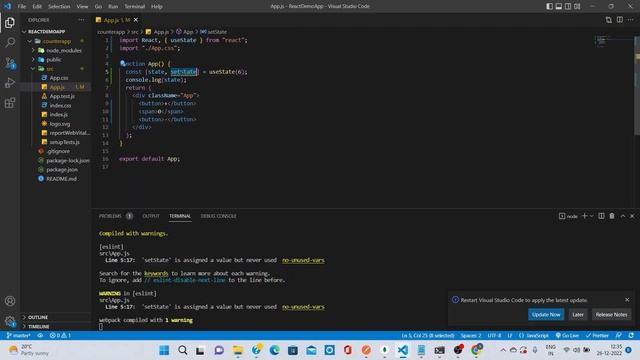
Task: Open Source Control view
Action: point(10,63)
